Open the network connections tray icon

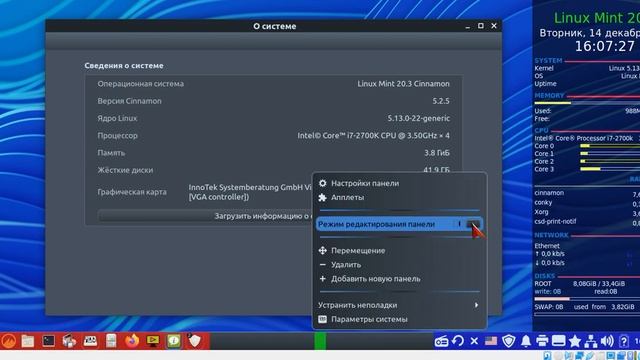click(x=591, y=341)
